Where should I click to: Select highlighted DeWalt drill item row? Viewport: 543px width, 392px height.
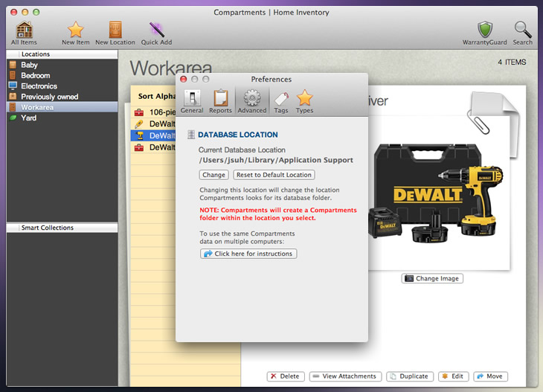(x=153, y=135)
